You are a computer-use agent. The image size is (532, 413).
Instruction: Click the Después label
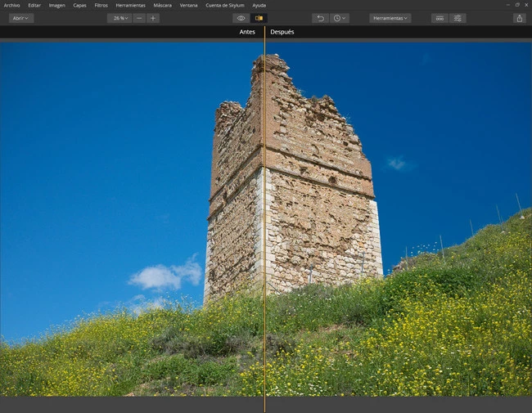click(x=282, y=32)
